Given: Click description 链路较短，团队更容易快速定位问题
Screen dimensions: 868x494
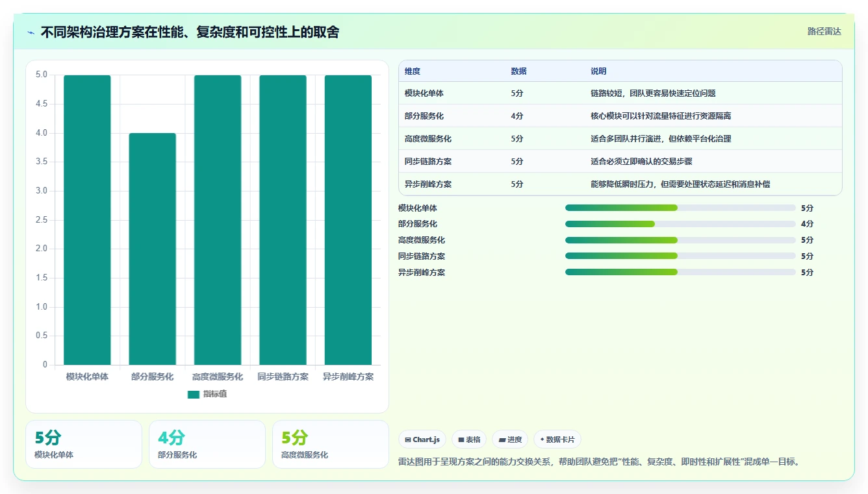Looking at the screenshot, I should tap(653, 93).
